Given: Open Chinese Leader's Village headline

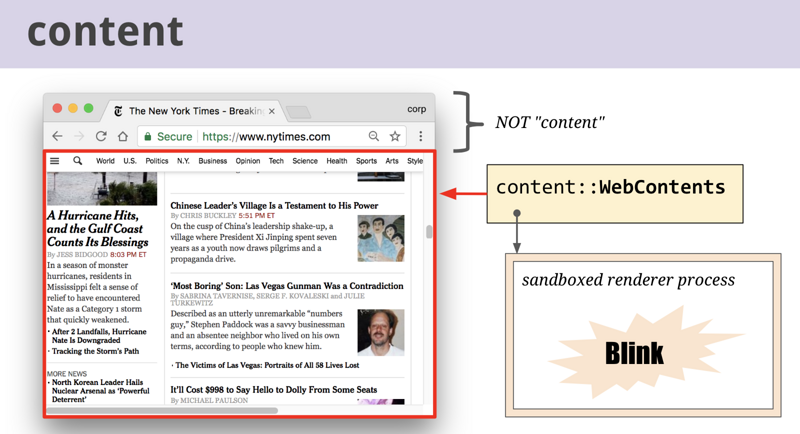Looking at the screenshot, I should 274,206.
